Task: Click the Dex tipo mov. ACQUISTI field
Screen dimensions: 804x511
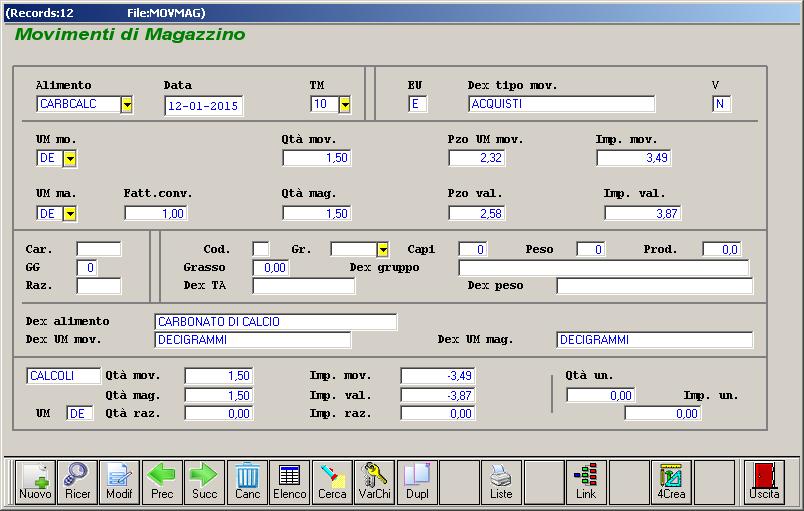Action: (561, 104)
